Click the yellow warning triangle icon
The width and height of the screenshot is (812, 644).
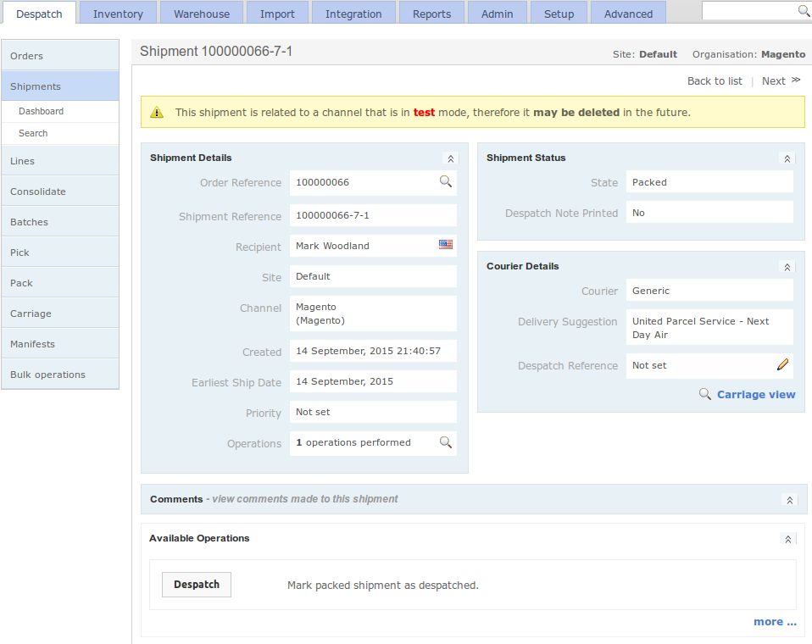(157, 112)
